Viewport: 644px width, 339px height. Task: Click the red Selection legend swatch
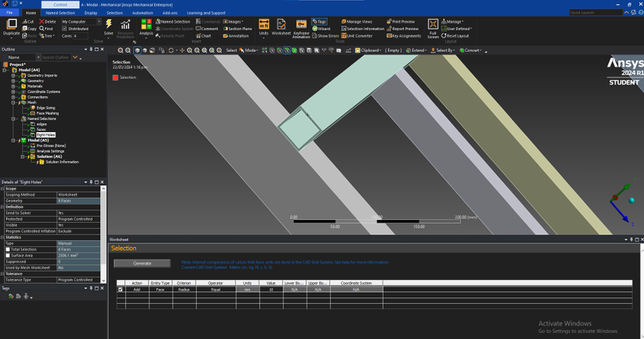coord(115,77)
